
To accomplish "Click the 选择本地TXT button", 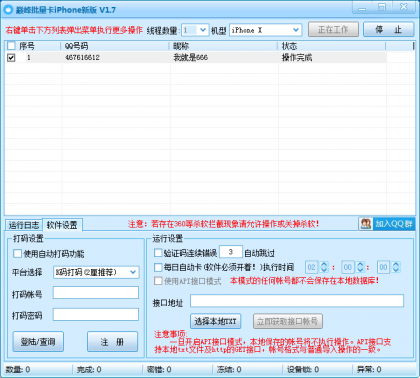I will (215, 321).
